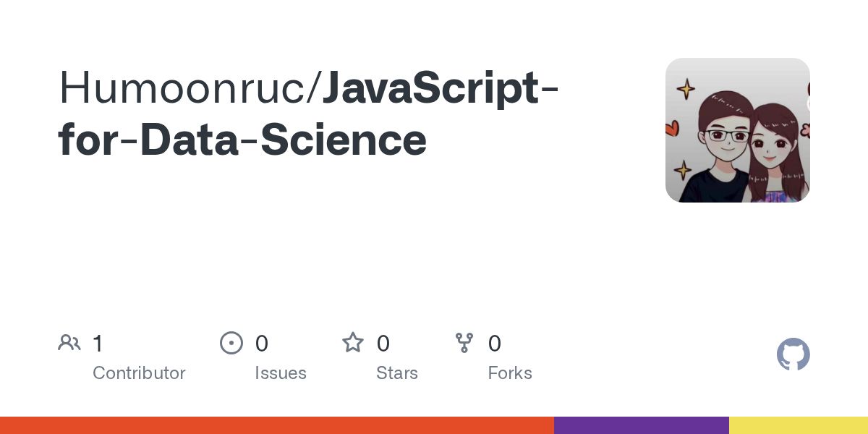
Task: Open the Forks label
Action: [510, 373]
